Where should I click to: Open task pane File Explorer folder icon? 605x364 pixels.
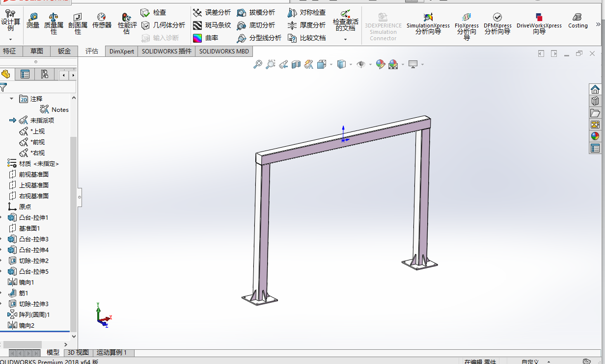[595, 113]
